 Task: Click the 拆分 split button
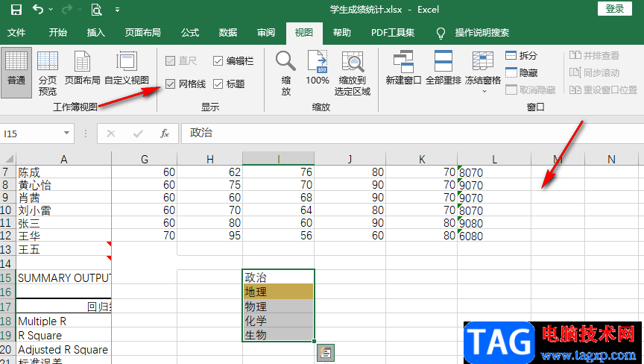521,55
